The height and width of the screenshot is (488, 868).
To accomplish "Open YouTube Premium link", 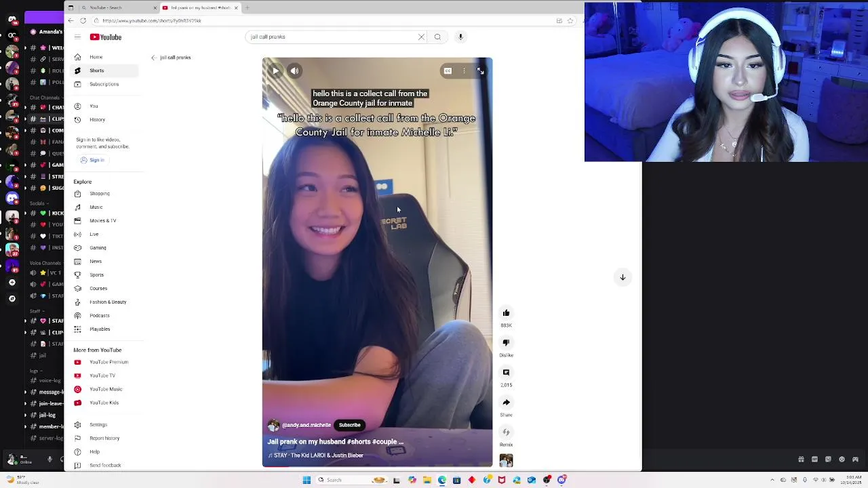I will click(x=108, y=362).
